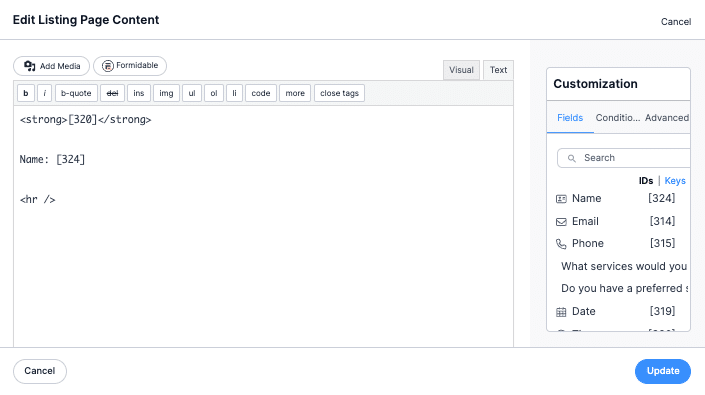
Task: Switch to the Visual editor tab
Action: (x=461, y=70)
